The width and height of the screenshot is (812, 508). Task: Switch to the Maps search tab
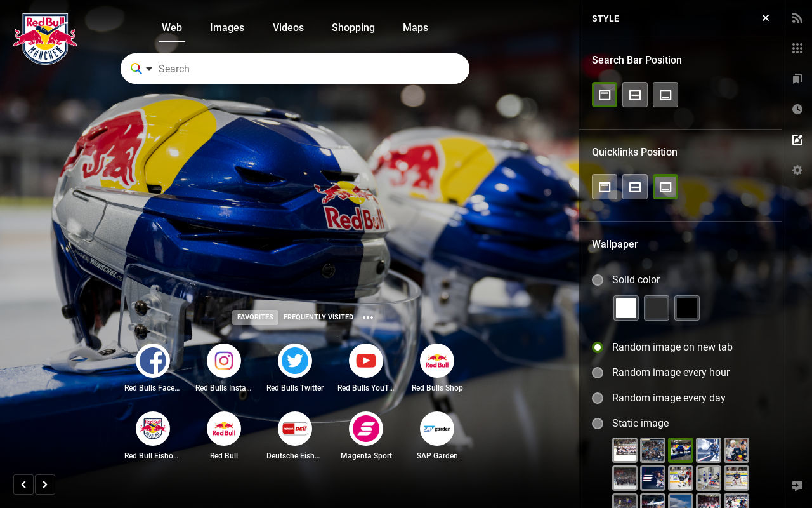(416, 27)
